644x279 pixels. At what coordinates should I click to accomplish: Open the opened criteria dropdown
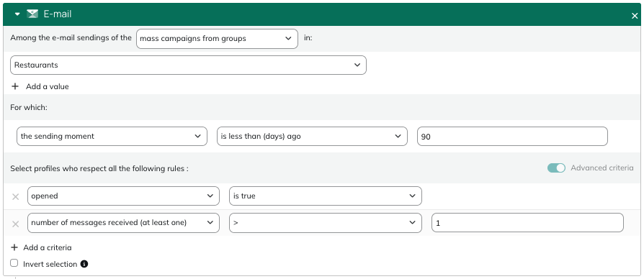pyautogui.click(x=123, y=196)
